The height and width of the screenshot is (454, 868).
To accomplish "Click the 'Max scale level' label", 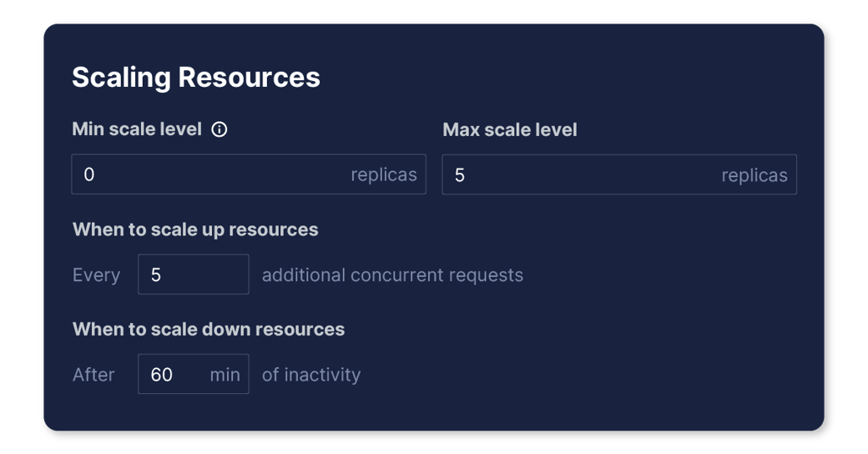I will (x=510, y=130).
